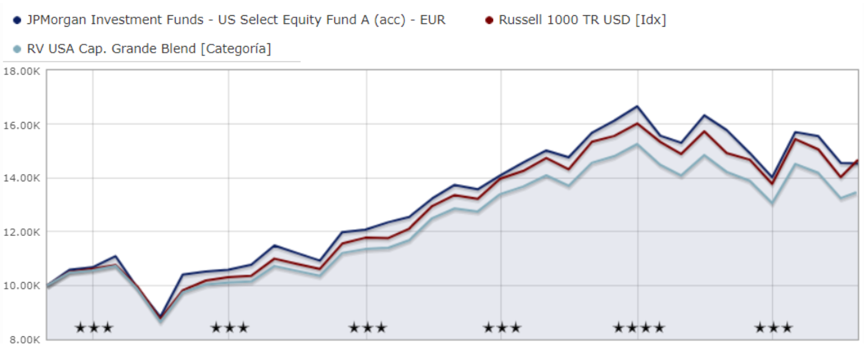868x358 pixels.
Task: Click the three-star rating just left of four-star
Action: pyautogui.click(x=502, y=328)
